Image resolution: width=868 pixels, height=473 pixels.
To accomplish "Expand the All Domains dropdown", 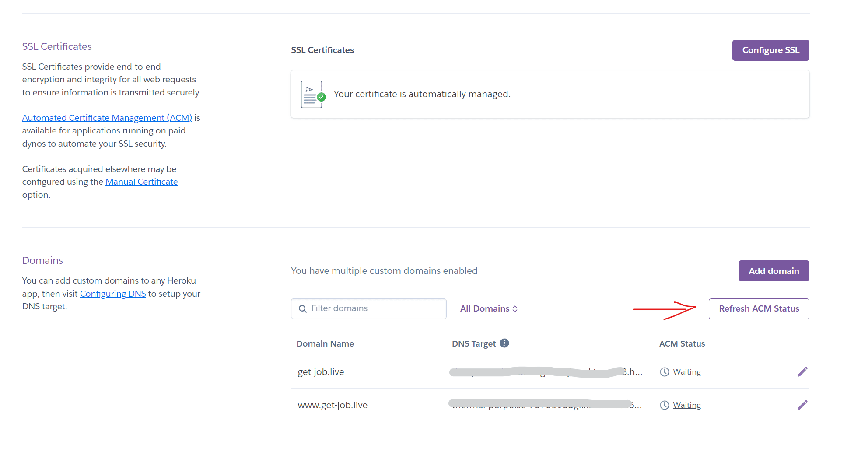I will (x=489, y=309).
